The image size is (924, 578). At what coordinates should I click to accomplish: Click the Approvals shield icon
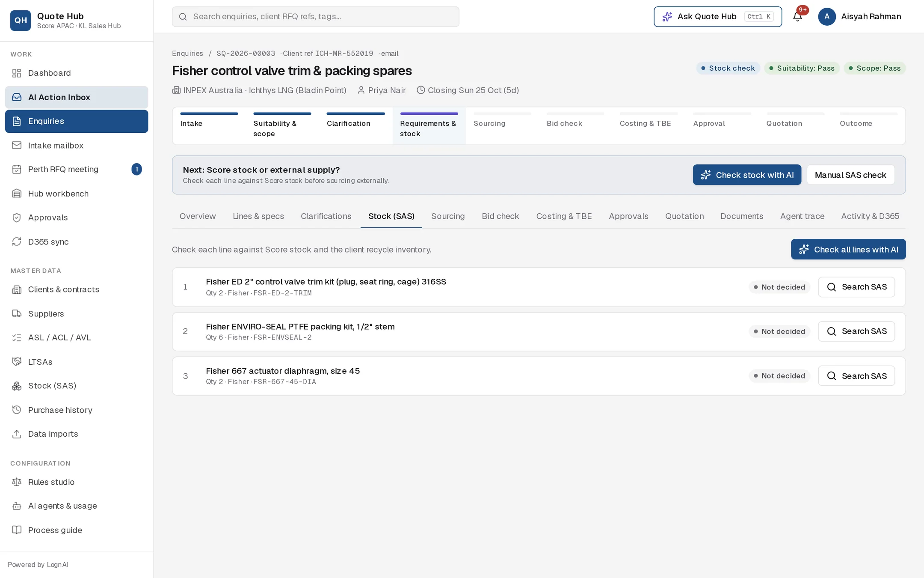point(17,217)
